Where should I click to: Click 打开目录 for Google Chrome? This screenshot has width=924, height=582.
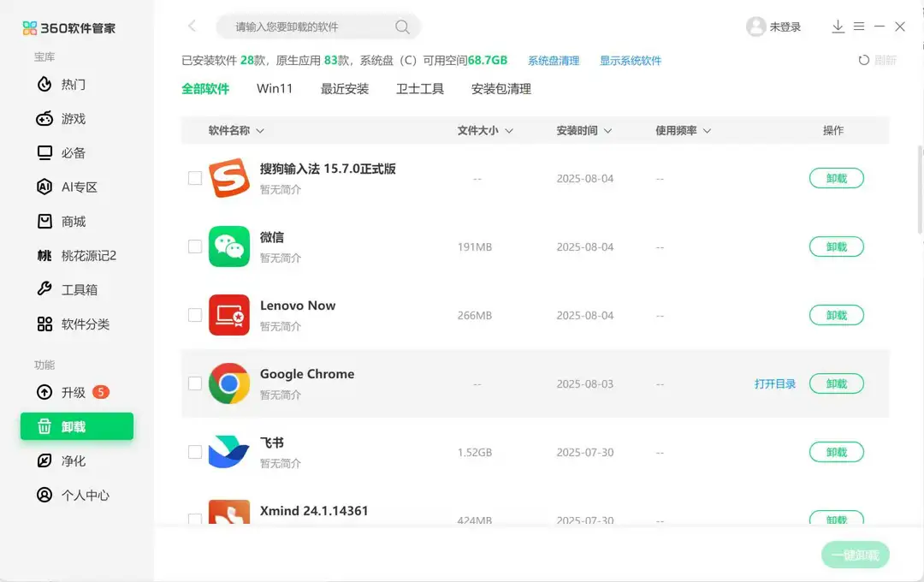tap(775, 384)
